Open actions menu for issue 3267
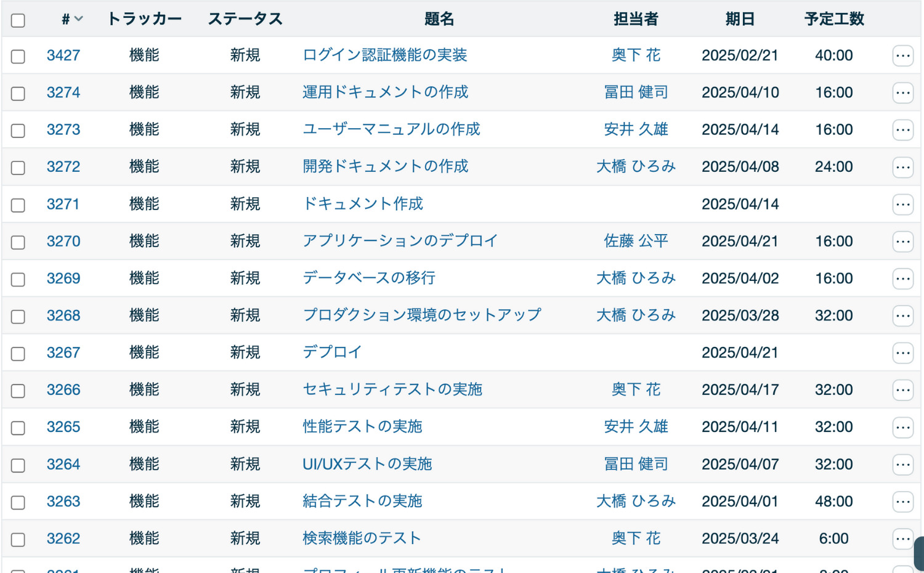Viewport: 924px width, 573px height. pyautogui.click(x=902, y=353)
